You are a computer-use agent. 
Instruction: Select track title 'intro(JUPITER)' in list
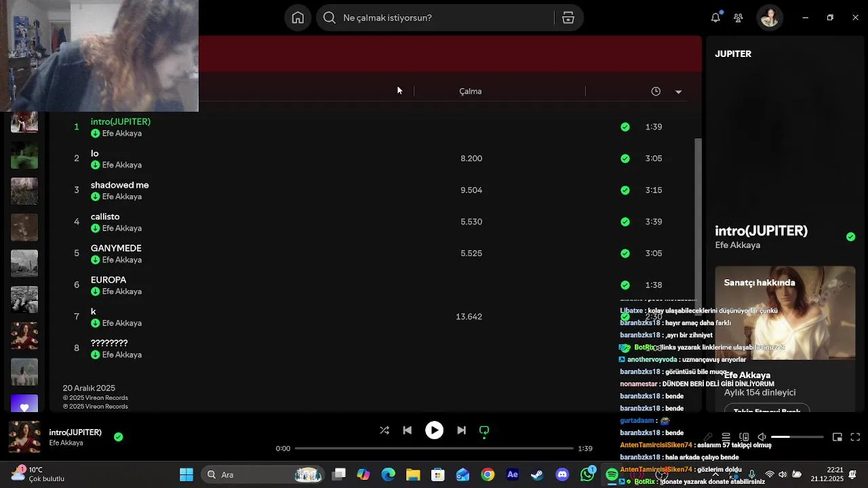(x=121, y=121)
